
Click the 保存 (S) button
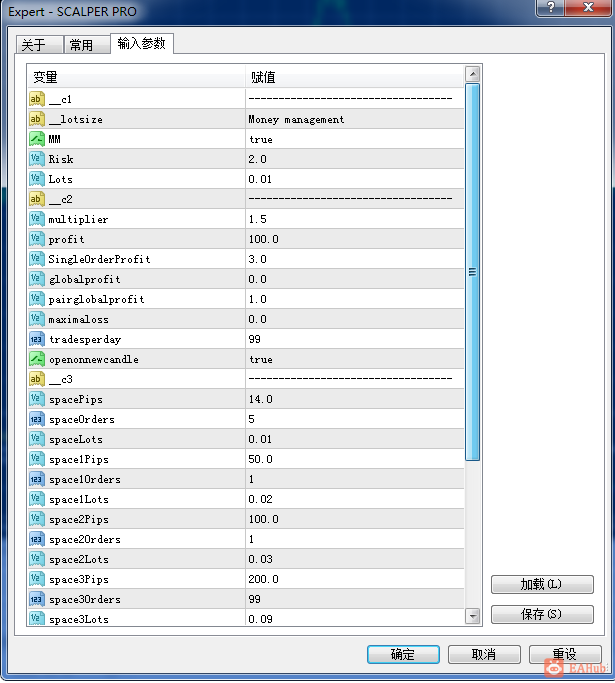coord(542,614)
